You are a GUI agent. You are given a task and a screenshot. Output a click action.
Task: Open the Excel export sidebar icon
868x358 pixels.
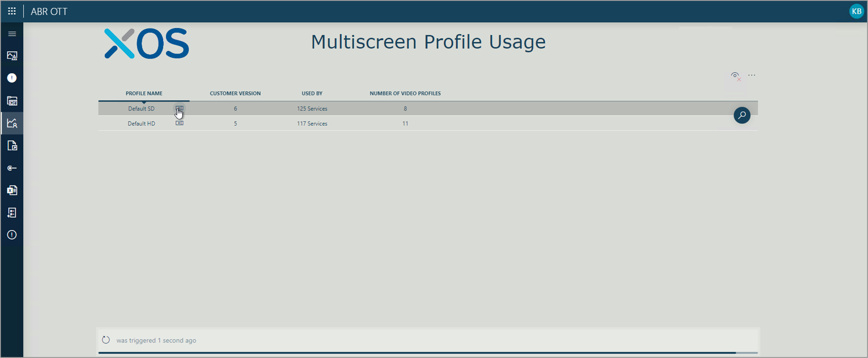(x=12, y=190)
